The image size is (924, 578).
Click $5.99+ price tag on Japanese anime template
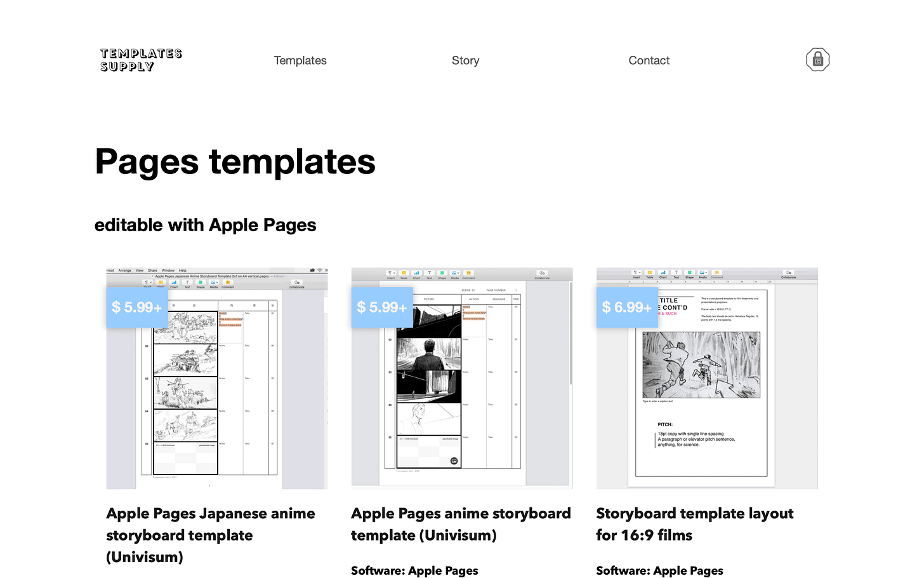click(137, 307)
